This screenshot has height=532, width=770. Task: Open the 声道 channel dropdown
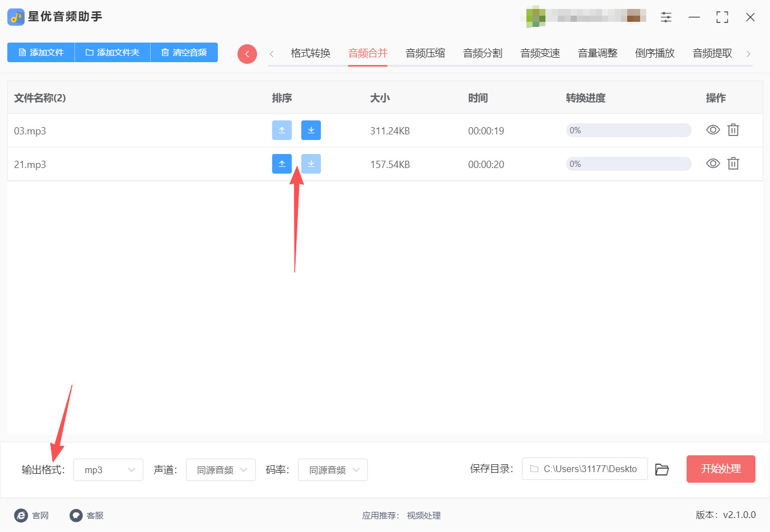click(x=221, y=470)
